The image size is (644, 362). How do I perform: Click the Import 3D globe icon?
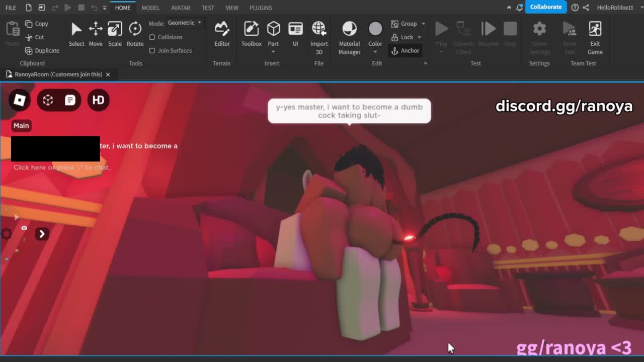(x=319, y=29)
